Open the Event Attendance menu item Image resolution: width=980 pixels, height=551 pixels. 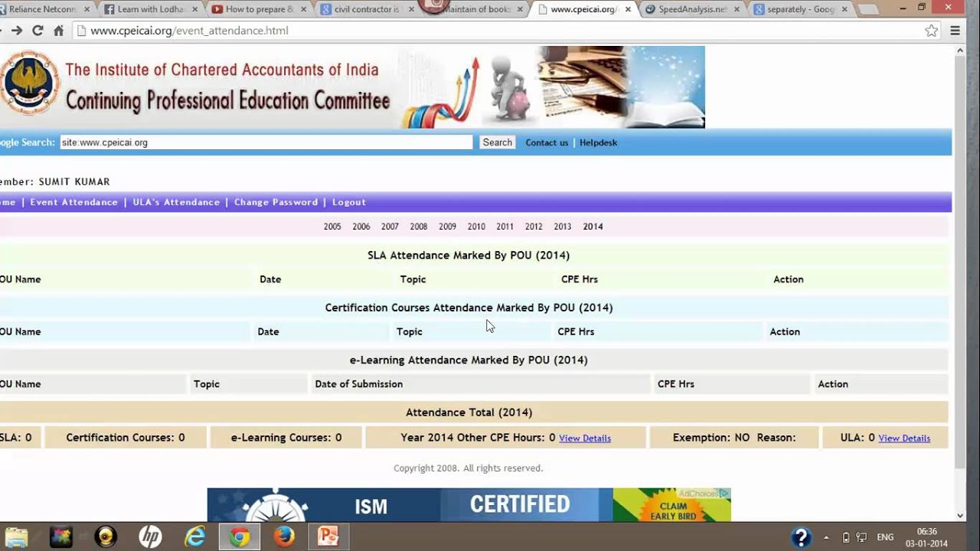(73, 202)
